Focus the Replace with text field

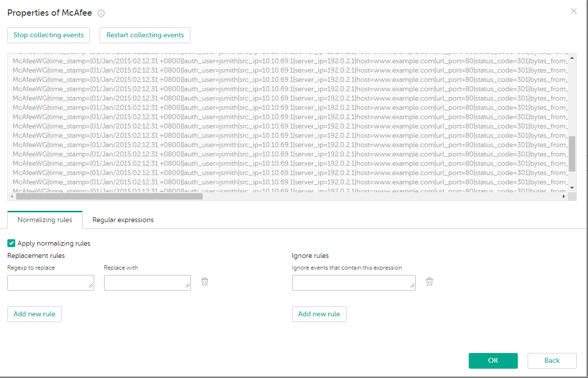coord(147,282)
